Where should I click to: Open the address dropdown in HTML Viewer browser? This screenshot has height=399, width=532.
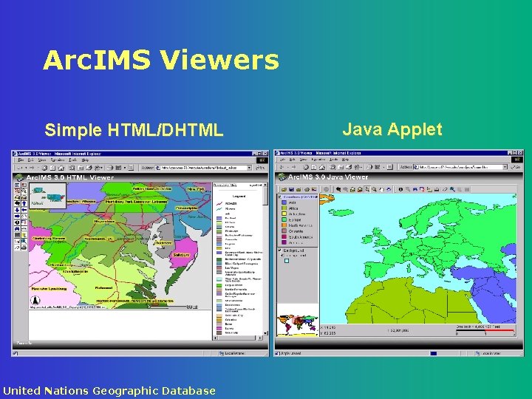point(249,168)
